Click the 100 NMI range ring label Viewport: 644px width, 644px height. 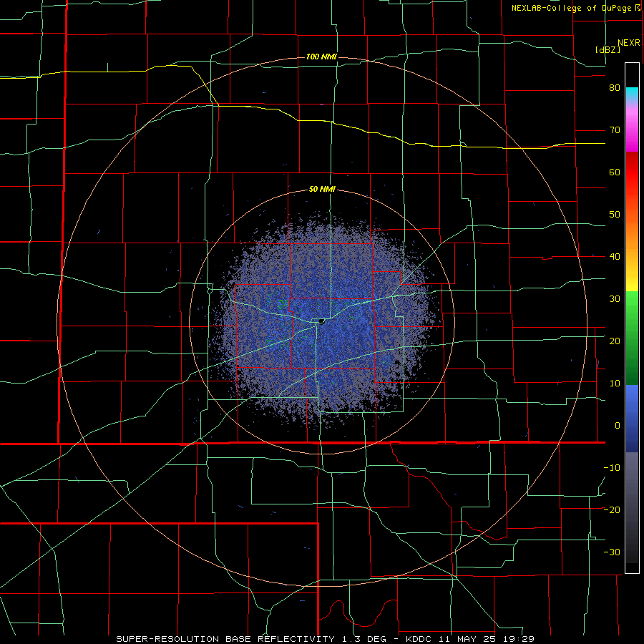point(321,57)
